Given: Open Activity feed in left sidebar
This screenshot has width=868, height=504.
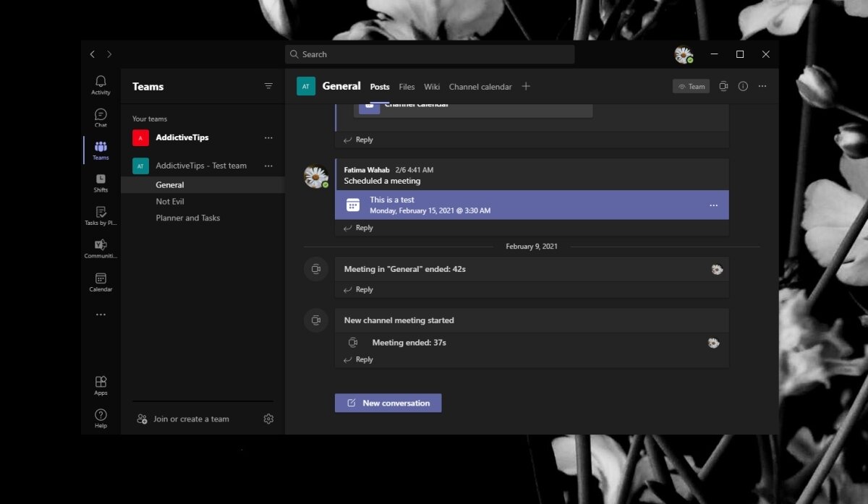Looking at the screenshot, I should tap(101, 85).
